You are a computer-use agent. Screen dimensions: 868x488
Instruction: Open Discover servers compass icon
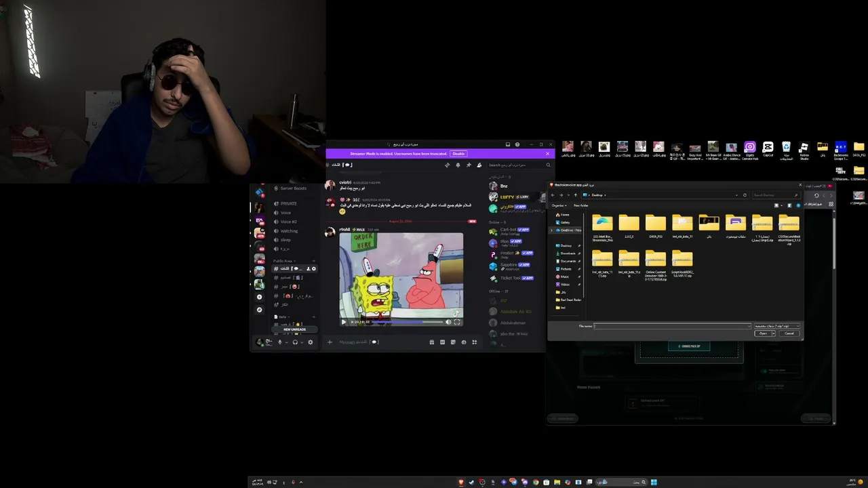[259, 310]
